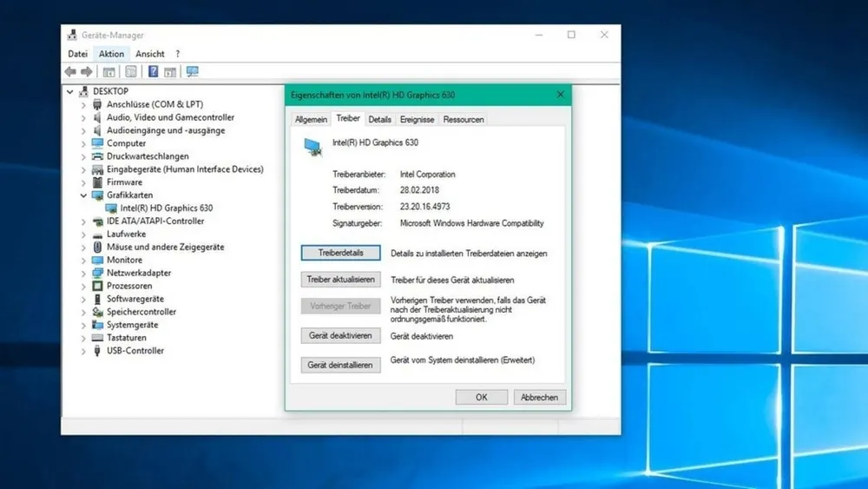Viewport: 868px width, 489px height.
Task: Click the Prozessoren chip icon
Action: pos(98,286)
